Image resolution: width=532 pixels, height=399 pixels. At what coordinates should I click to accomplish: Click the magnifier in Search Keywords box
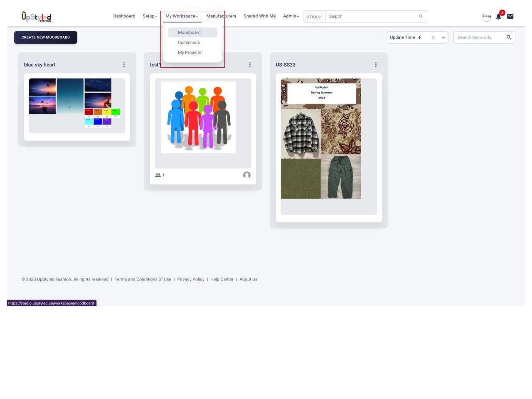pos(509,37)
